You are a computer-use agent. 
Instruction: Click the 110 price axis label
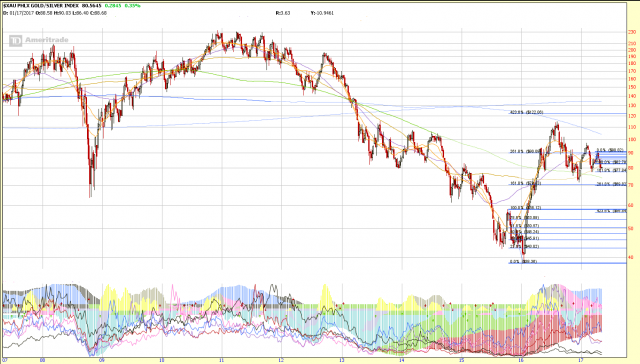(632, 127)
